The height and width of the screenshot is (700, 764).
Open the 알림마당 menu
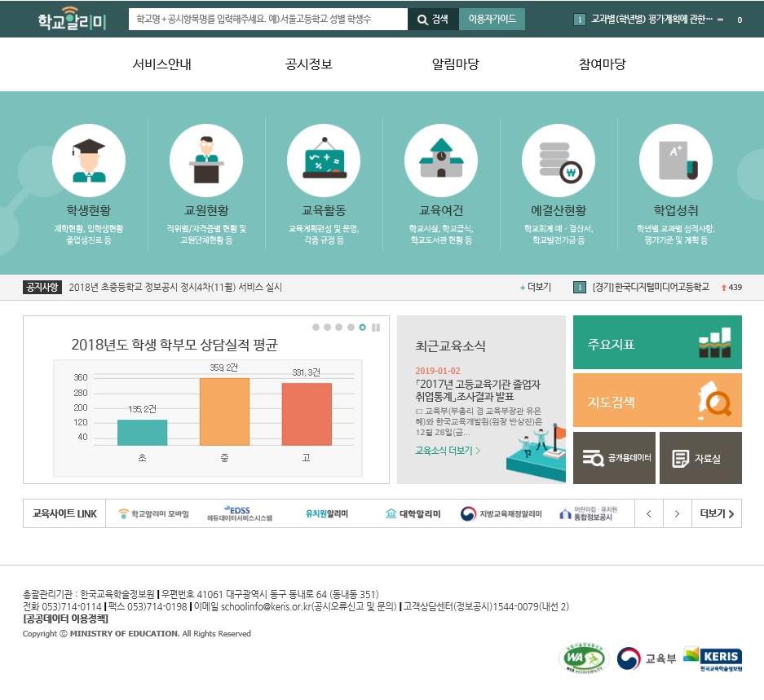[455, 65]
